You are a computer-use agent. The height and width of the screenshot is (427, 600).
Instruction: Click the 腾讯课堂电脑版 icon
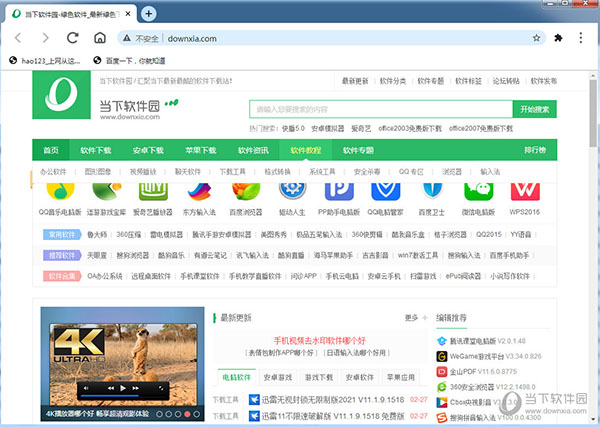[x=442, y=341]
